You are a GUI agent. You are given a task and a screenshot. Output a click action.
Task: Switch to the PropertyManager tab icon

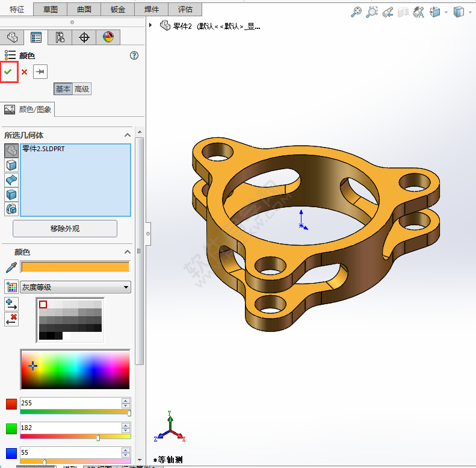click(36, 37)
